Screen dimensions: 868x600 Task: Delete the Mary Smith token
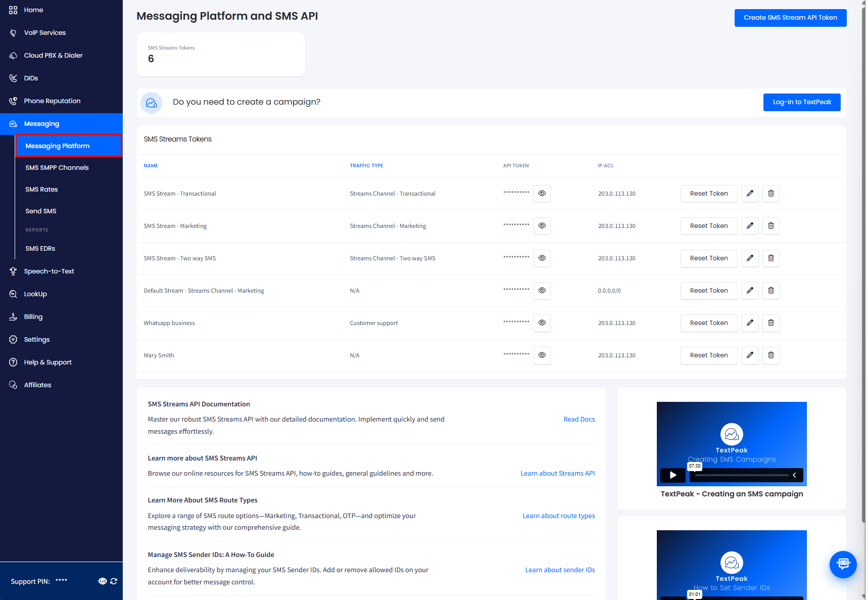tap(771, 355)
